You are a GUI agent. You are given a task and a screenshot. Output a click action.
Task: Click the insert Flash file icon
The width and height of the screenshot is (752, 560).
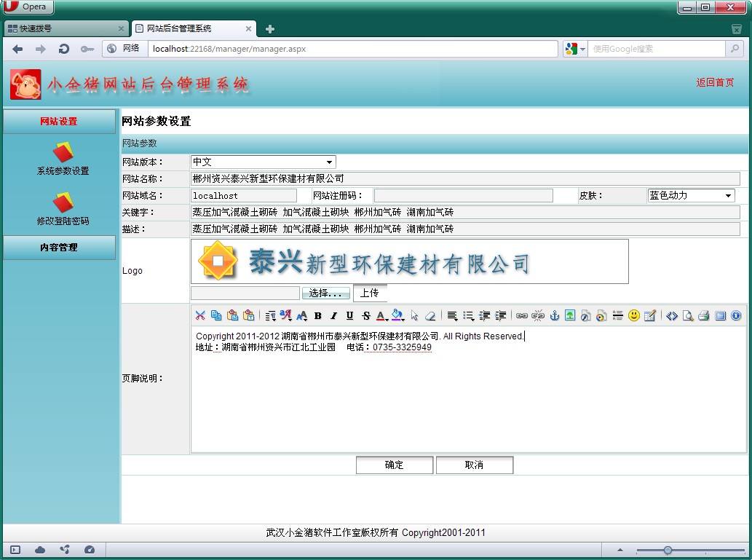585,315
